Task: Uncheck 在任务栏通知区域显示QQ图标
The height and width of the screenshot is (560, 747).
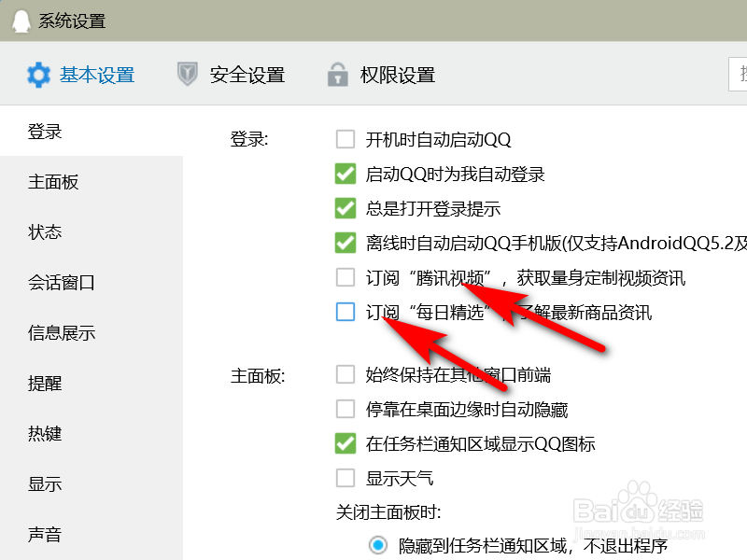Action: point(345,443)
